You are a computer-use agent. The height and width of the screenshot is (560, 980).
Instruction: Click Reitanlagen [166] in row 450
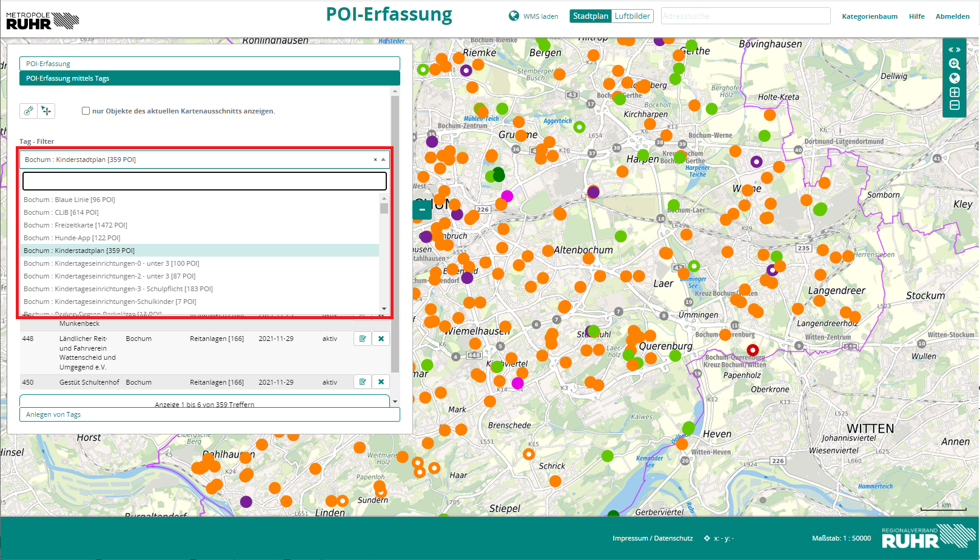(x=216, y=382)
